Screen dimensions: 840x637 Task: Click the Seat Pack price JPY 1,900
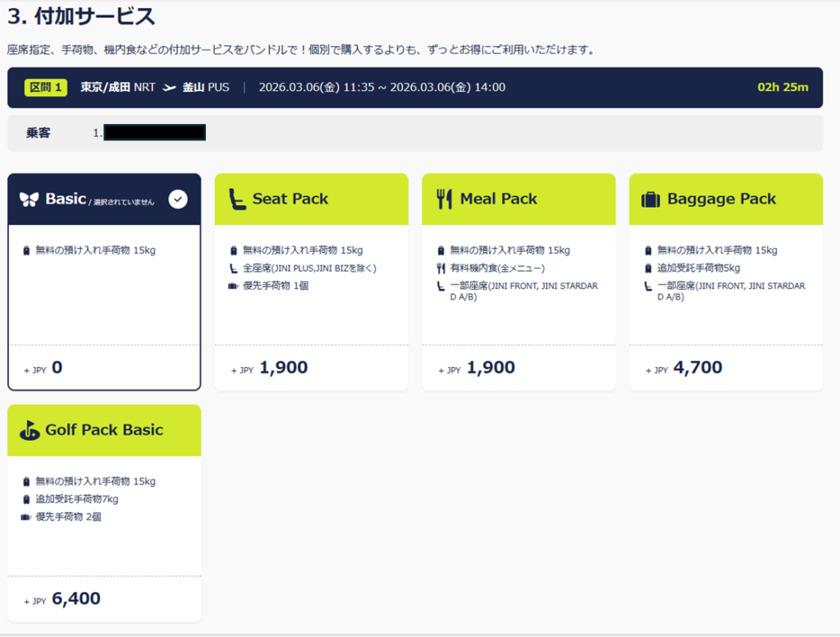pos(283,368)
